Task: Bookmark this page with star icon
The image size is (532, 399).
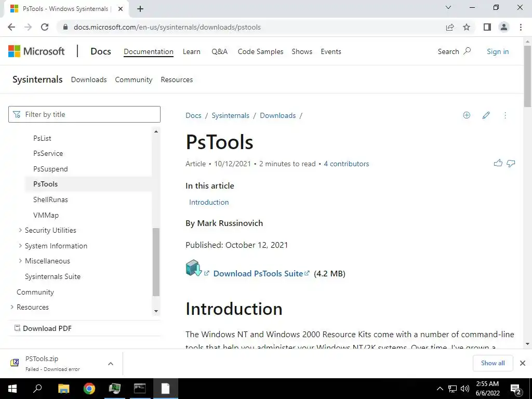Action: (x=467, y=27)
